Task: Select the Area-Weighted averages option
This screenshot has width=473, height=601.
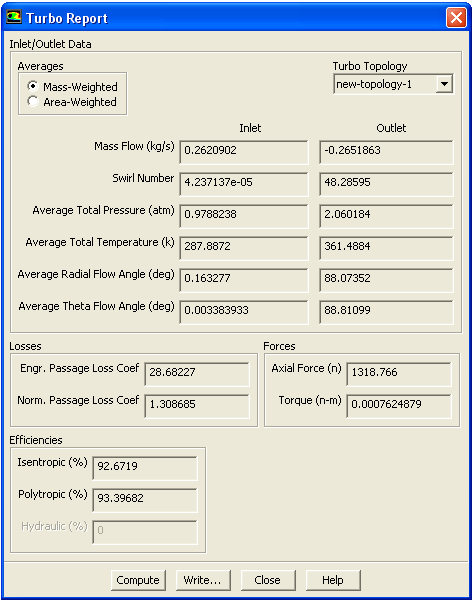Action: pos(33,101)
